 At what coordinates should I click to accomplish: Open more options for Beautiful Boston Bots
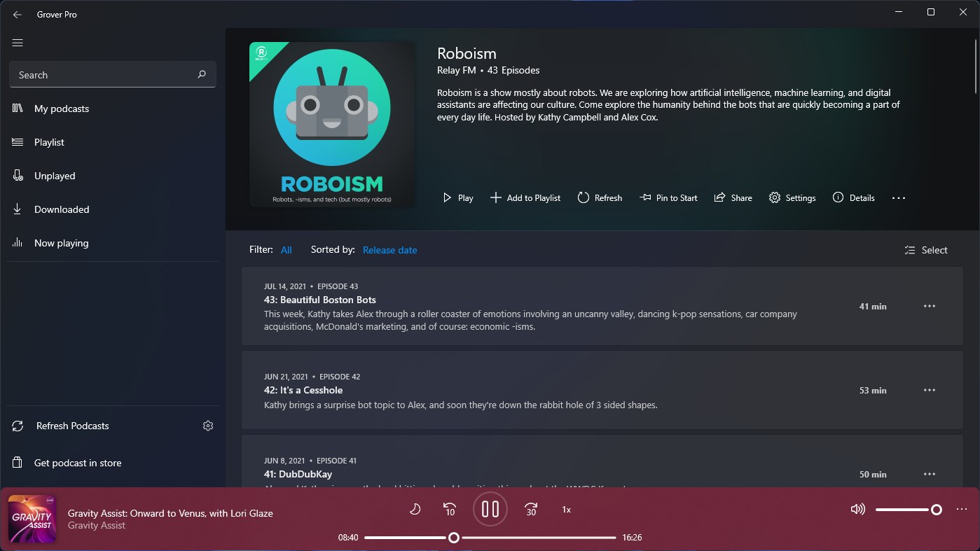click(930, 306)
